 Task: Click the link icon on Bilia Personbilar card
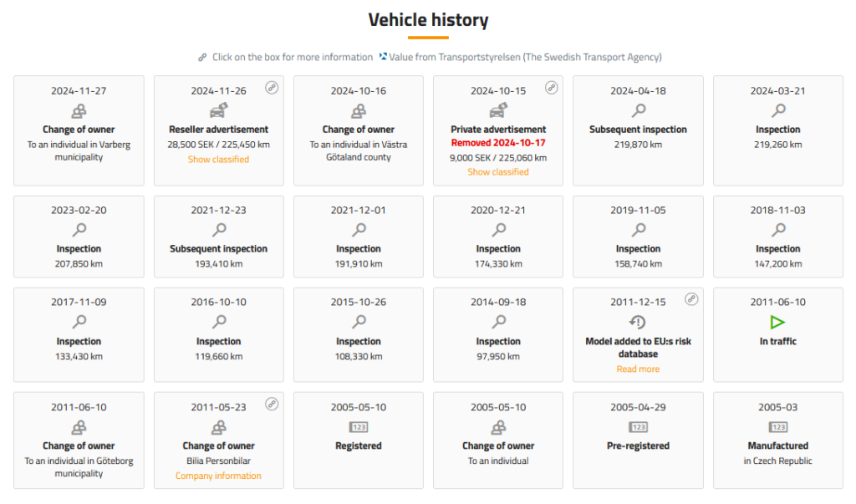[272, 404]
